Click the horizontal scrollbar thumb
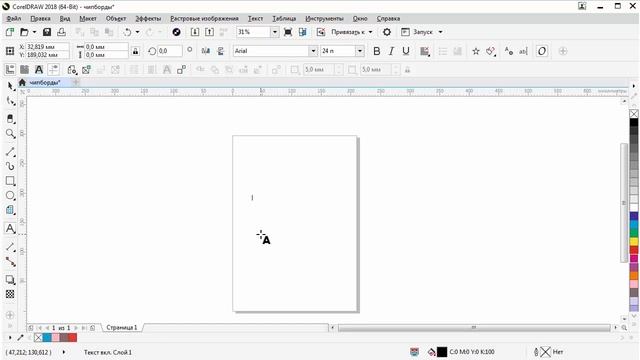This screenshot has height=360, width=640. pyautogui.click(x=474, y=327)
